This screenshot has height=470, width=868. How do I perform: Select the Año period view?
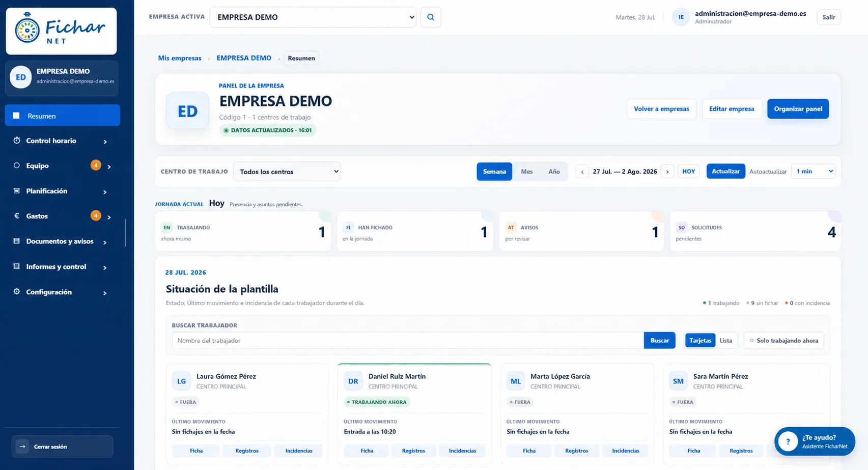554,172
